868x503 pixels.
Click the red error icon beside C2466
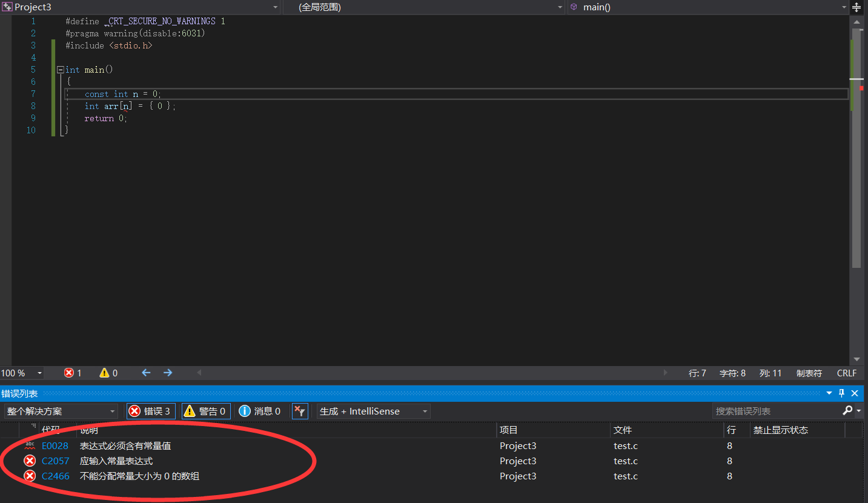(x=30, y=476)
